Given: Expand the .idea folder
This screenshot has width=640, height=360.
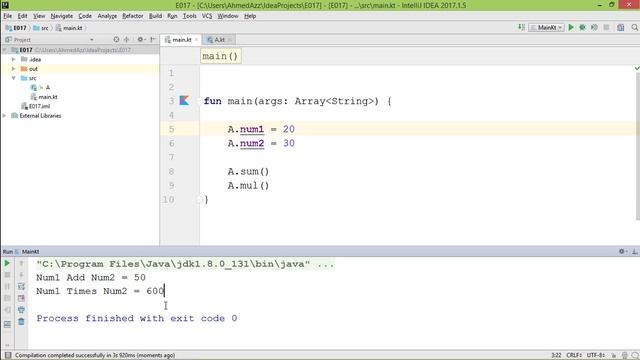Looking at the screenshot, I should 13,59.
